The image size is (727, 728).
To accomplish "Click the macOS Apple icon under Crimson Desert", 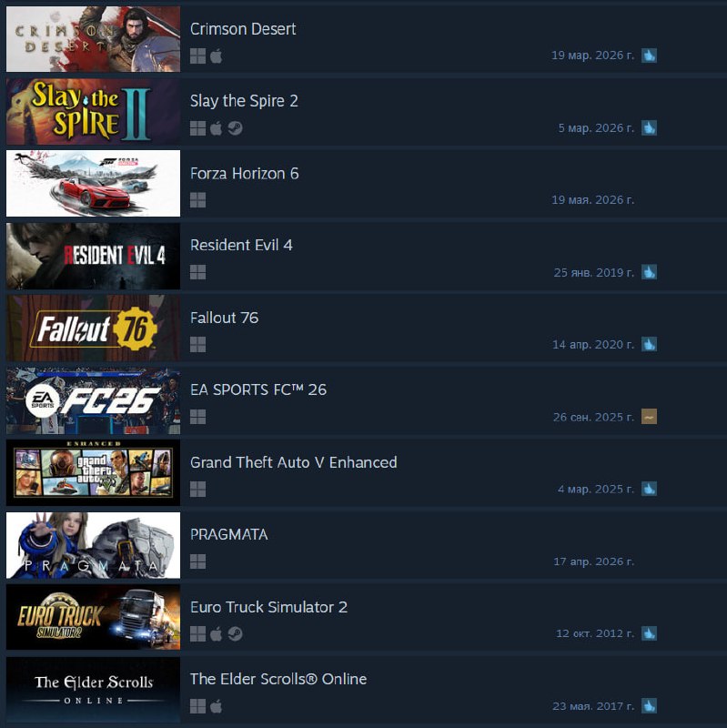I will (216, 56).
